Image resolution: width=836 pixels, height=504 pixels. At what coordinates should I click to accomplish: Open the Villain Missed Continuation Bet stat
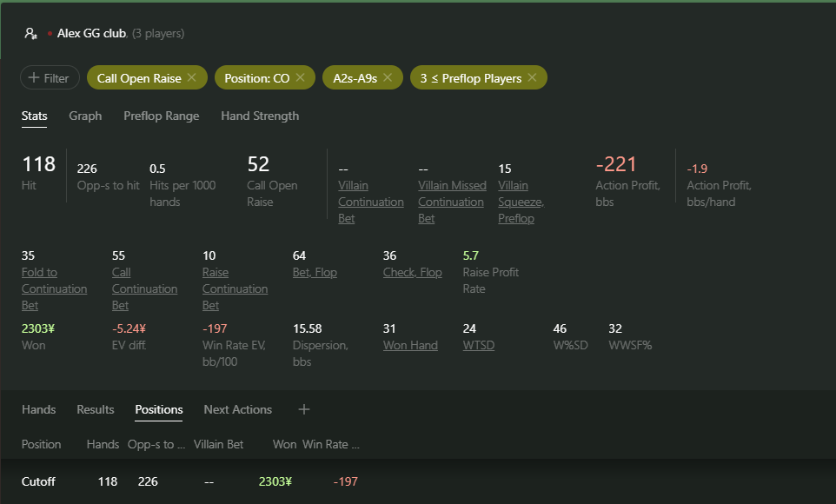pos(452,202)
